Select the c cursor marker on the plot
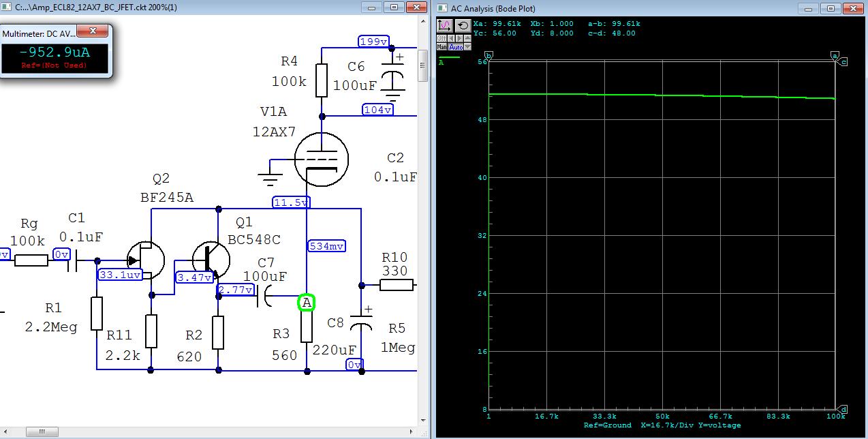The width and height of the screenshot is (868, 439). point(843,62)
